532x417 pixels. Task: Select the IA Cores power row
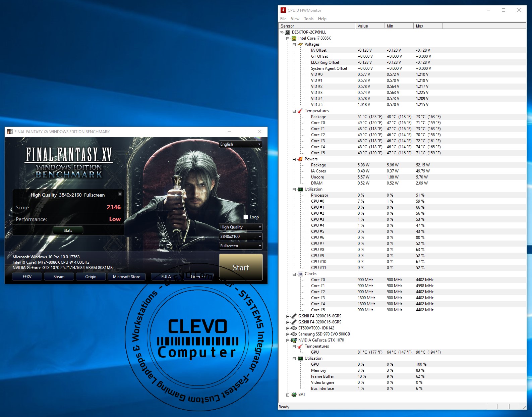pos(402,171)
